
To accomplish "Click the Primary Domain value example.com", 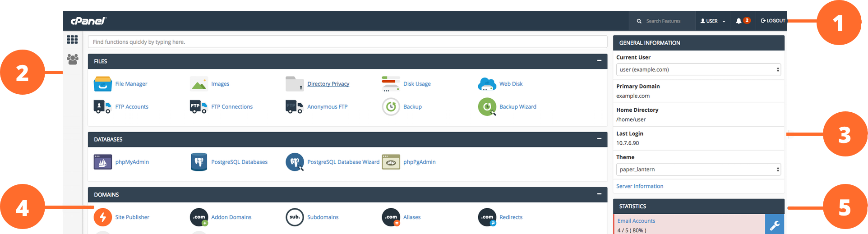I will [x=633, y=96].
